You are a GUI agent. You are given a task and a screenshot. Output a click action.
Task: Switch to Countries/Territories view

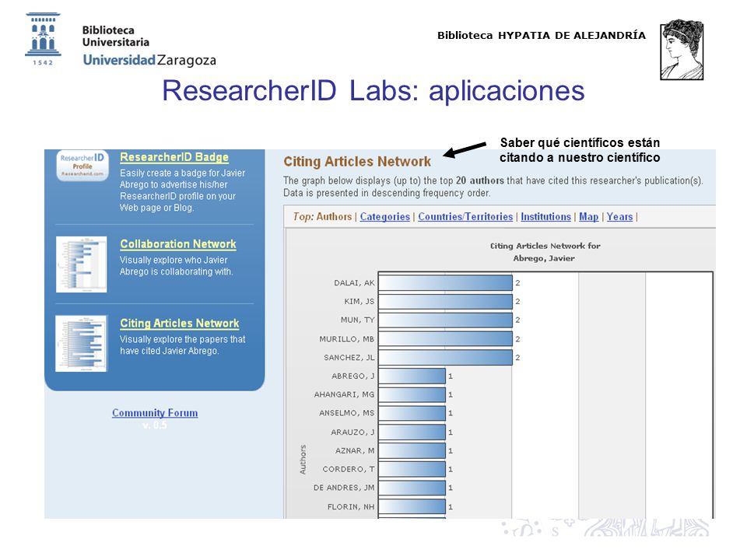point(465,217)
